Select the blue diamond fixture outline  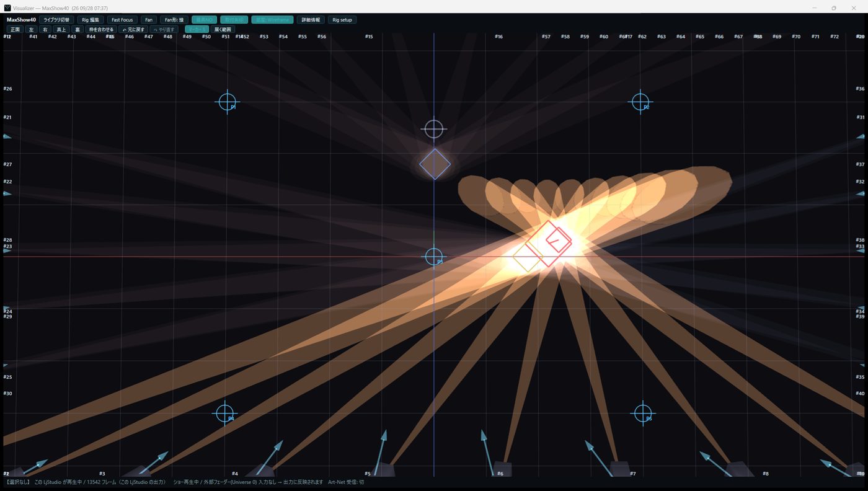435,164
